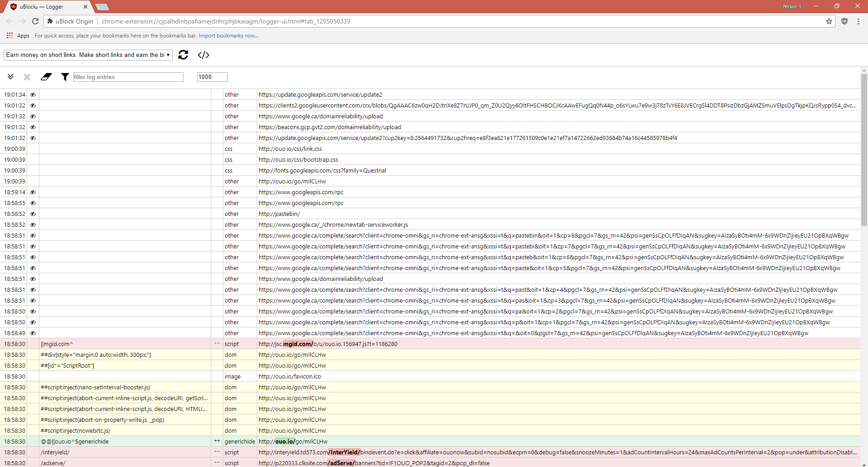Open the Person 1 profile menu
The image size is (868, 467).
792,6
